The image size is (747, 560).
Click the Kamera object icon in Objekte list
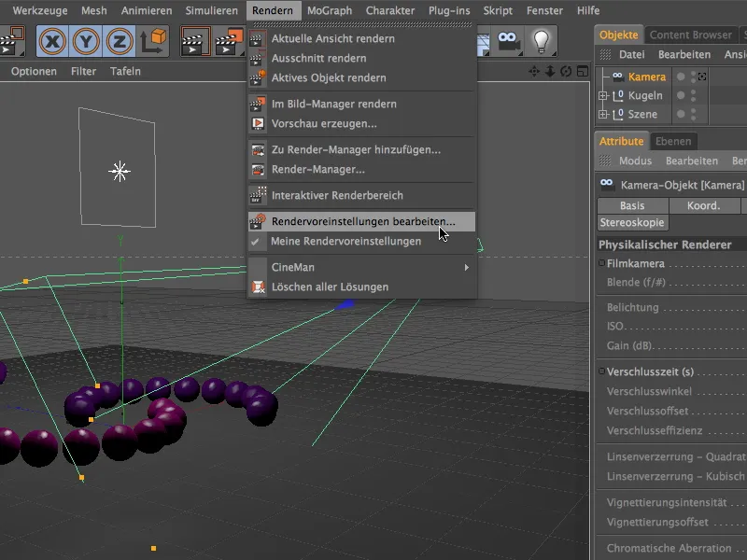coord(617,77)
